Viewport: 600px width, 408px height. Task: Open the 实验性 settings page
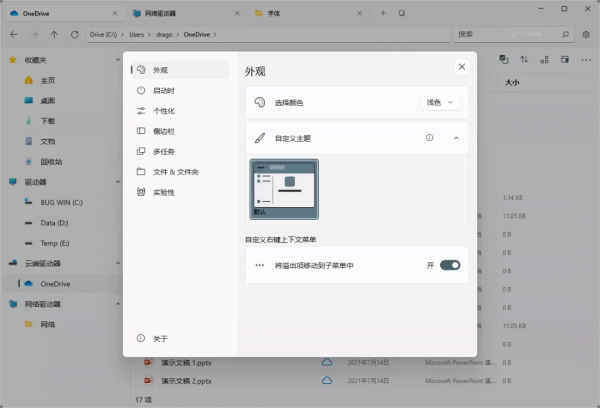click(x=180, y=192)
